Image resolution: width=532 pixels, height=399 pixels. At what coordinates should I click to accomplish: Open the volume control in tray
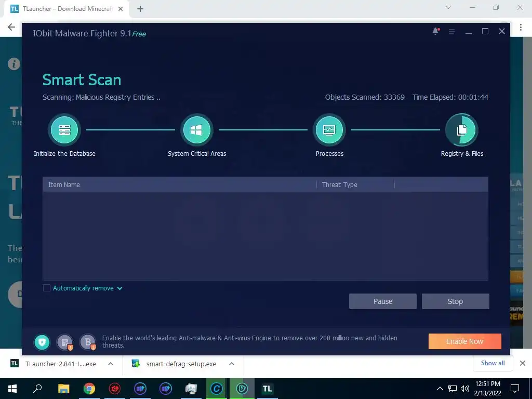[x=465, y=389]
